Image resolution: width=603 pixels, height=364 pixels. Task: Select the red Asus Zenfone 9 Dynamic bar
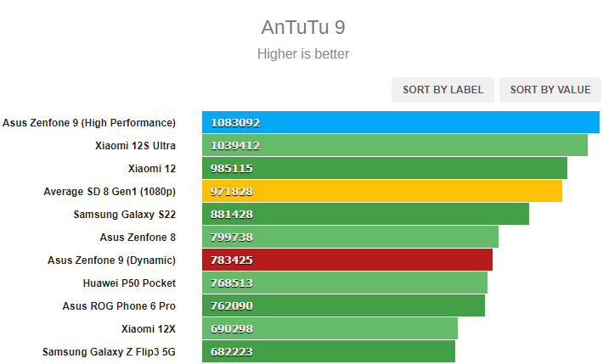tap(347, 260)
